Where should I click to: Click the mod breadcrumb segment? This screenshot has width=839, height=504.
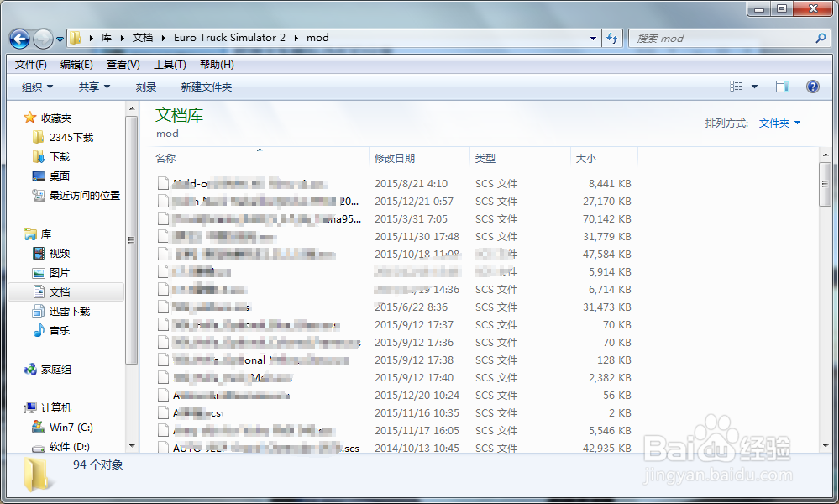317,38
